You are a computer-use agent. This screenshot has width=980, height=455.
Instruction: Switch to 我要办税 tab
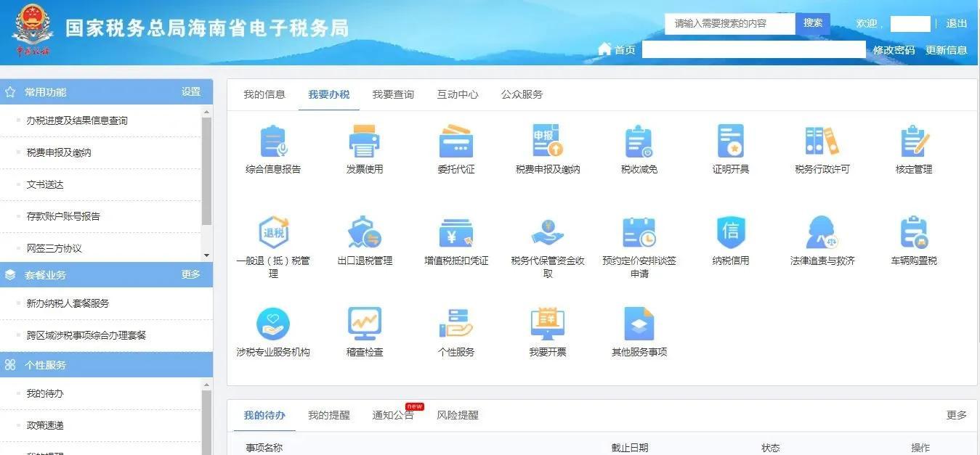pos(328,94)
